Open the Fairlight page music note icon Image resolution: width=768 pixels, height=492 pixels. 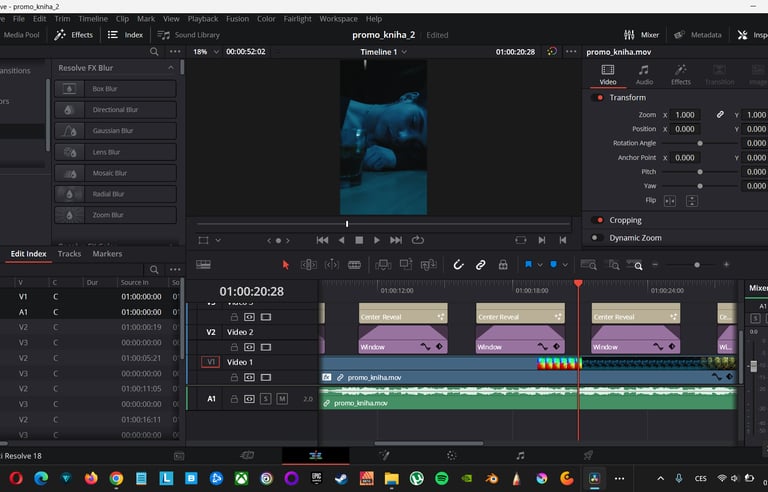[x=520, y=455]
